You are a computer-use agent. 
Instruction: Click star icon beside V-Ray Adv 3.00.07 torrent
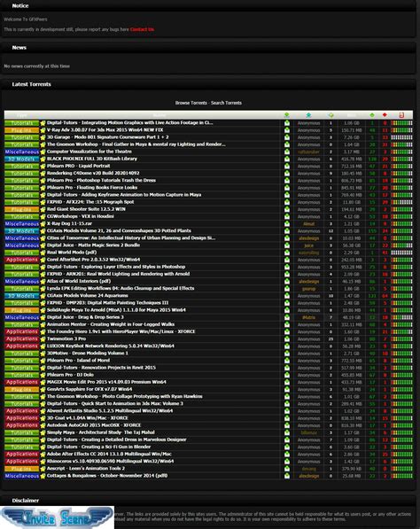pos(43,130)
